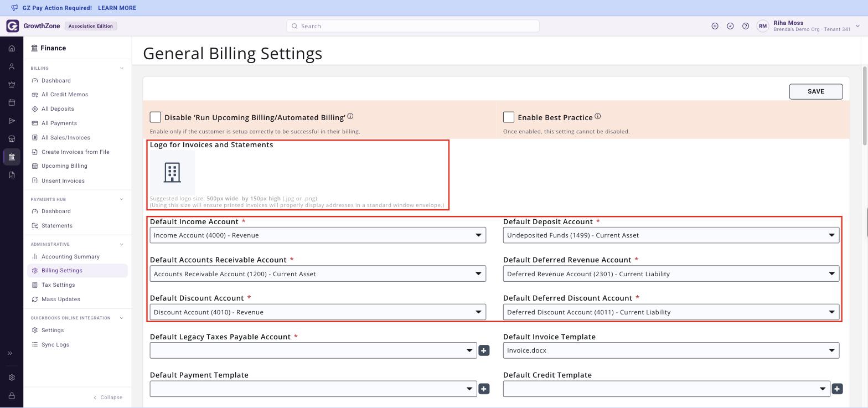Open the storefront icon in the left rail
The image size is (868, 408).
(x=12, y=139)
